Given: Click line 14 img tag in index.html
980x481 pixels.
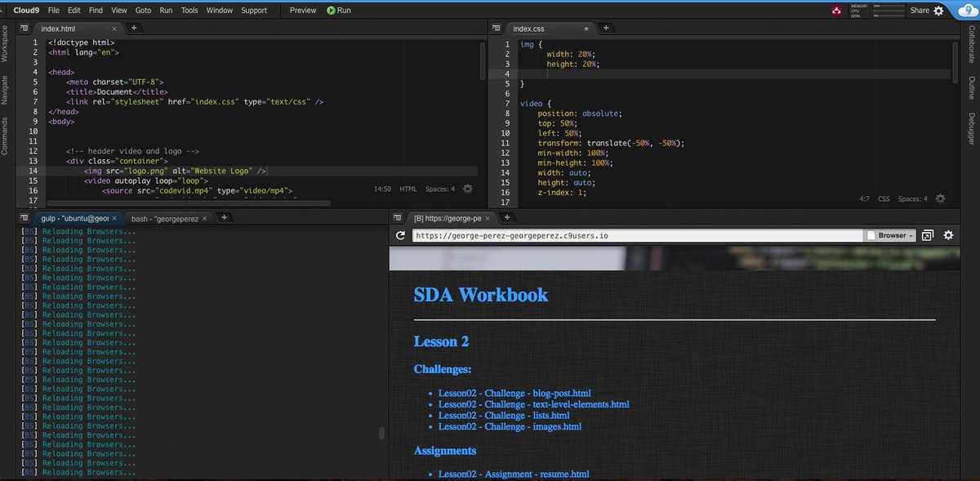Looking at the screenshot, I should [x=176, y=171].
